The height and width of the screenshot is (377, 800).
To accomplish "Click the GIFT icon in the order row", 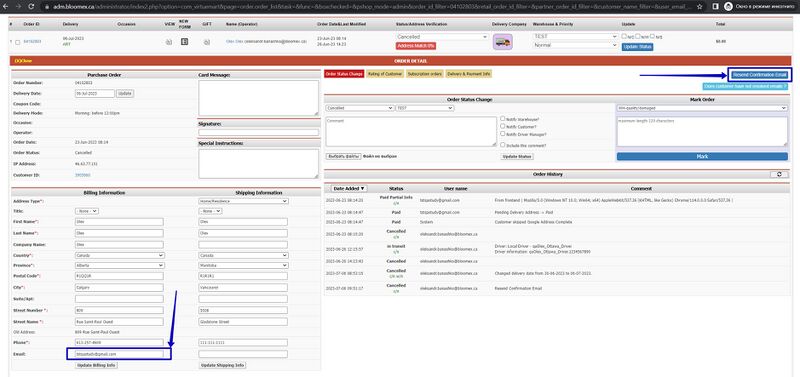I will 207,42.
